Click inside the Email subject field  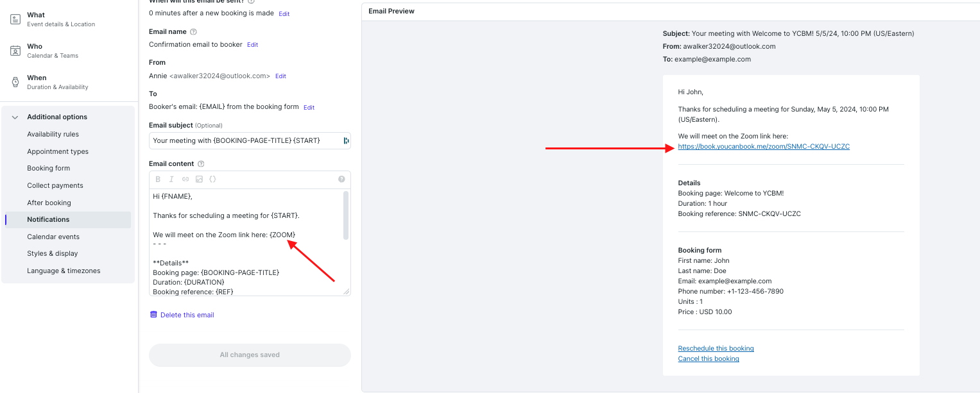coord(244,140)
